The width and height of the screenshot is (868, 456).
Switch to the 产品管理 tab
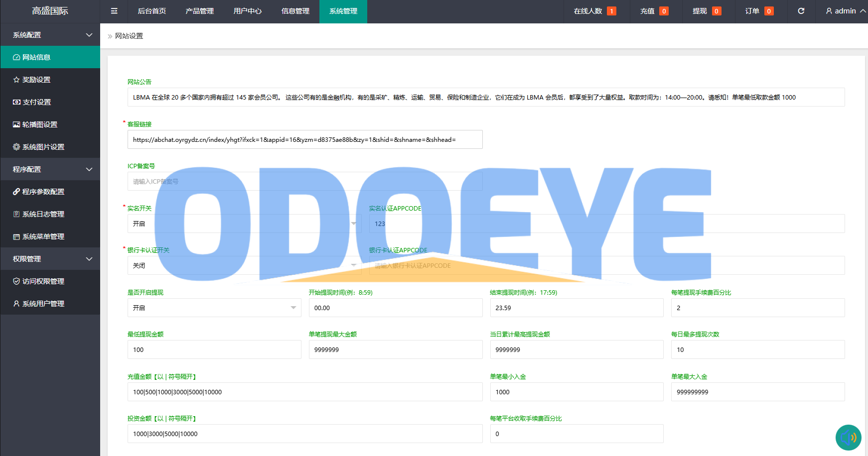[199, 11]
